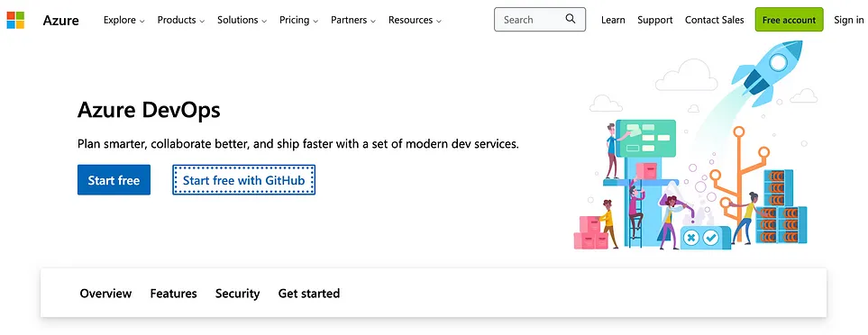Expand the Partners menu
868x335 pixels.
[353, 20]
